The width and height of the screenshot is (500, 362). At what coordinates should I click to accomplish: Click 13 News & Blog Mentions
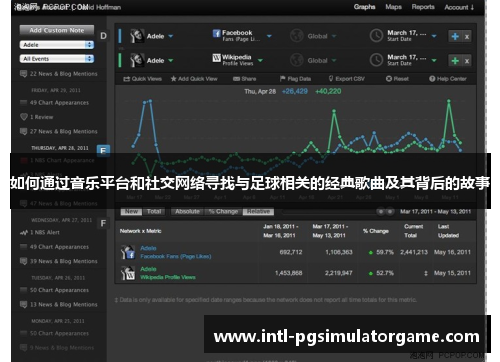click(x=59, y=304)
